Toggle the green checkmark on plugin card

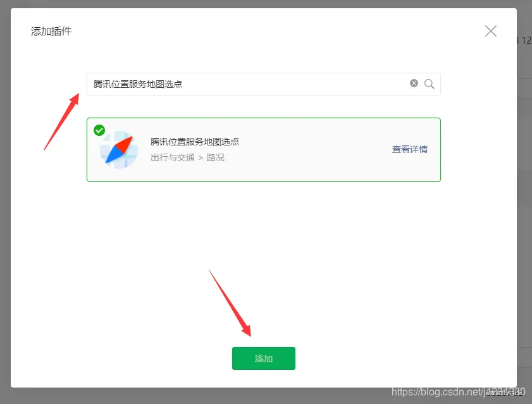(99, 130)
